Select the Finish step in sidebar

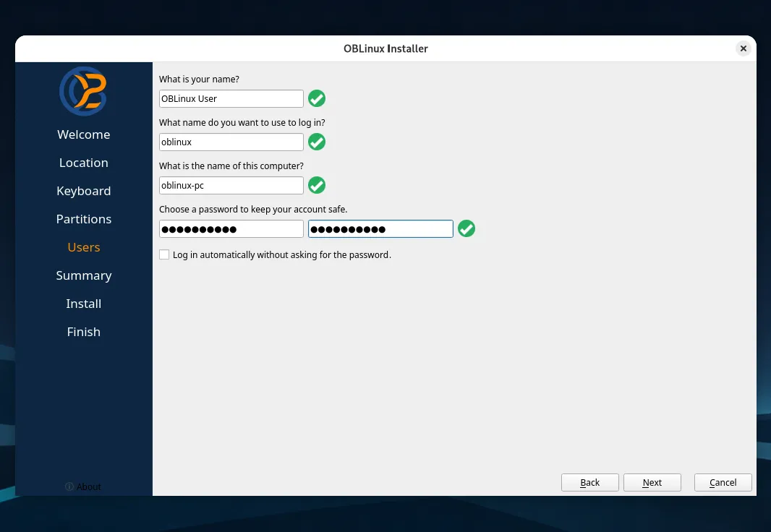84,332
